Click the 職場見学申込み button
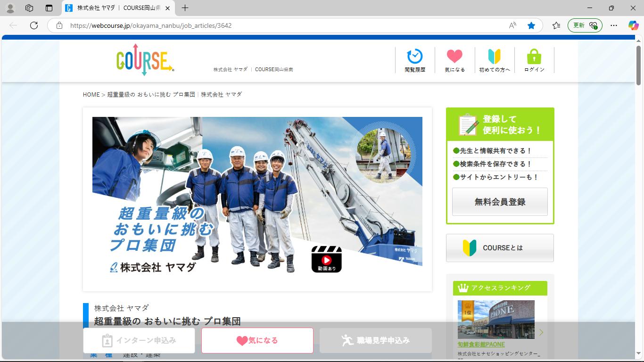Screen dimensions: 644x362 point(376,340)
